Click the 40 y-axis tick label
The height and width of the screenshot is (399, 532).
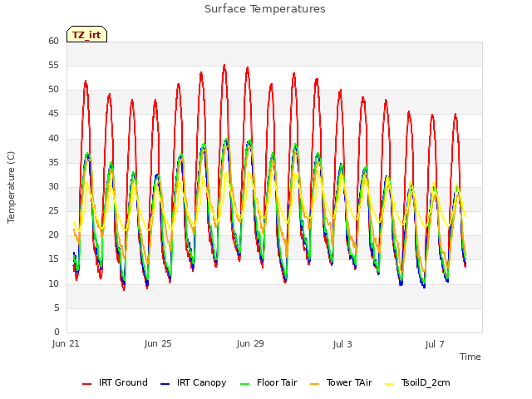coord(53,139)
